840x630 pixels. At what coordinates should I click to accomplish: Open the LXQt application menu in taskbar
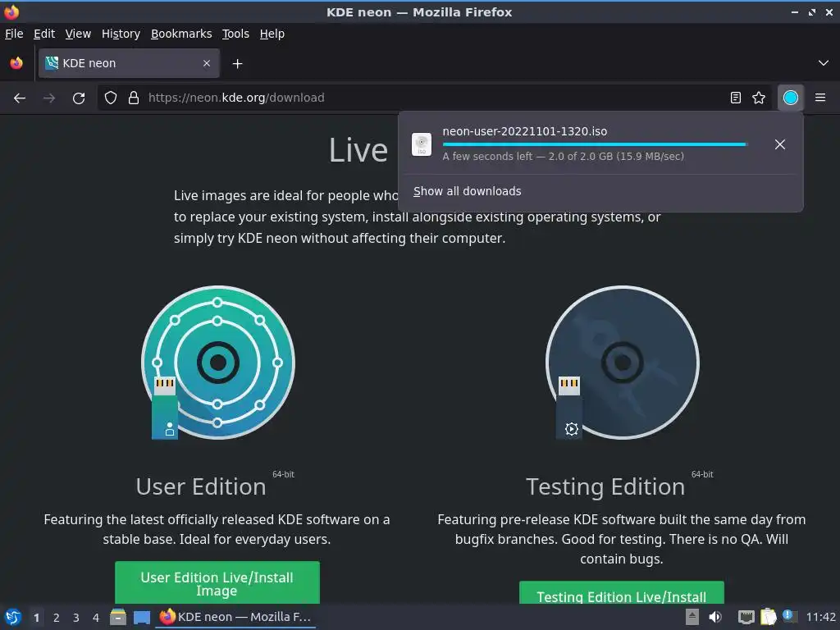pos(13,617)
